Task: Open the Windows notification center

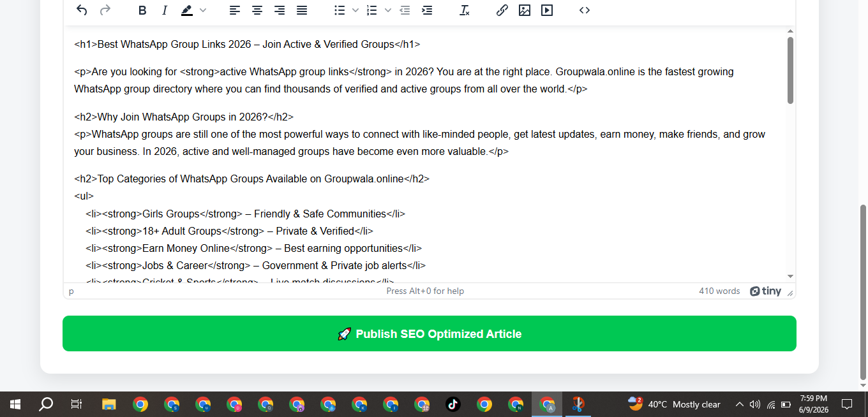Action: tap(847, 404)
